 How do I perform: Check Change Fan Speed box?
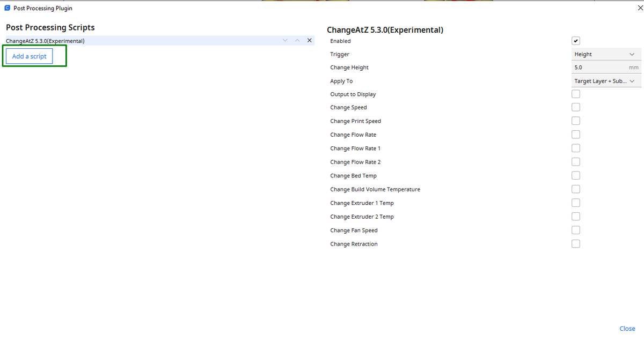click(x=576, y=230)
